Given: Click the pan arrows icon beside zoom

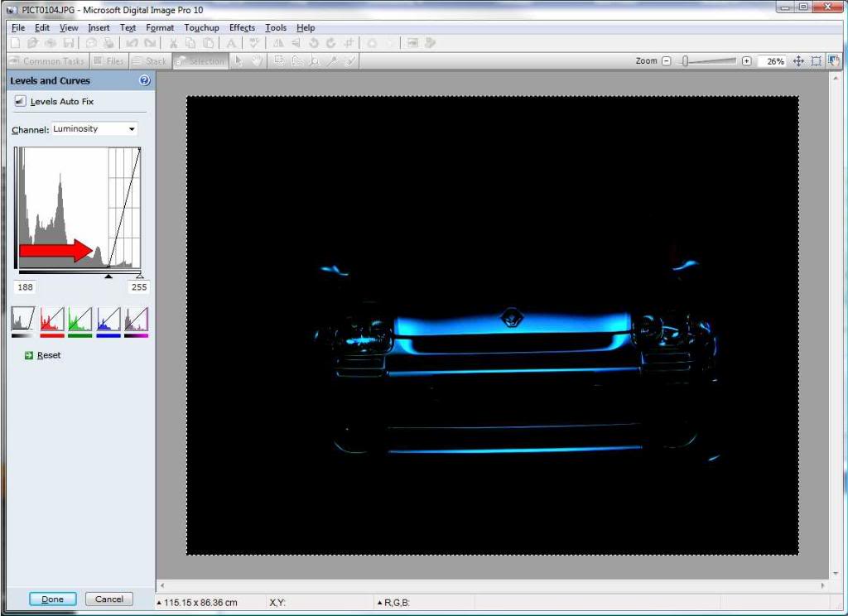Looking at the screenshot, I should [x=798, y=61].
